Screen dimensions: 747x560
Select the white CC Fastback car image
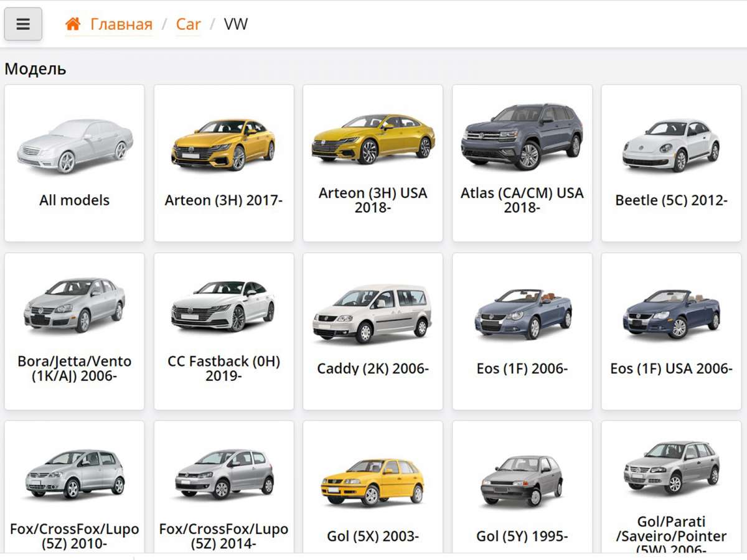click(x=223, y=306)
